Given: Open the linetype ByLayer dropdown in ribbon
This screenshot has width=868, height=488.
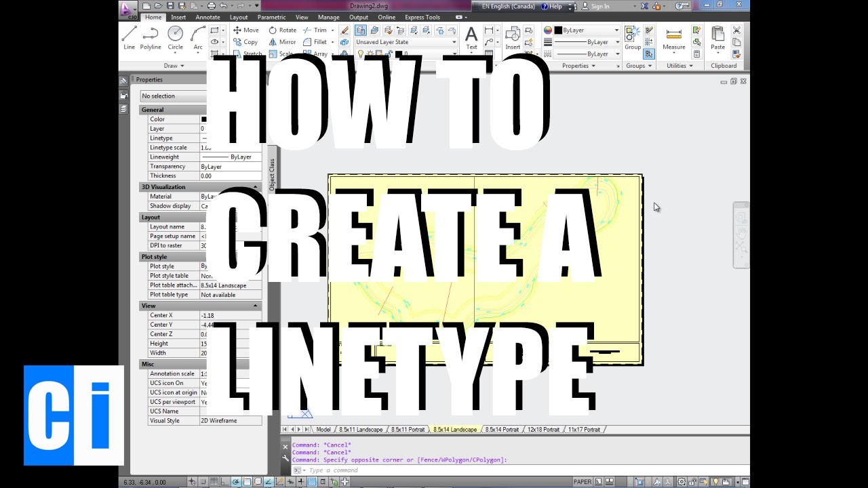Looking at the screenshot, I should tap(587, 54).
